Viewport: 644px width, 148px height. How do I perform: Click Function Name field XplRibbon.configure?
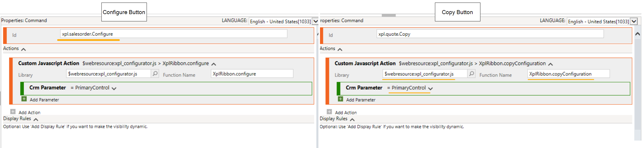(x=252, y=74)
